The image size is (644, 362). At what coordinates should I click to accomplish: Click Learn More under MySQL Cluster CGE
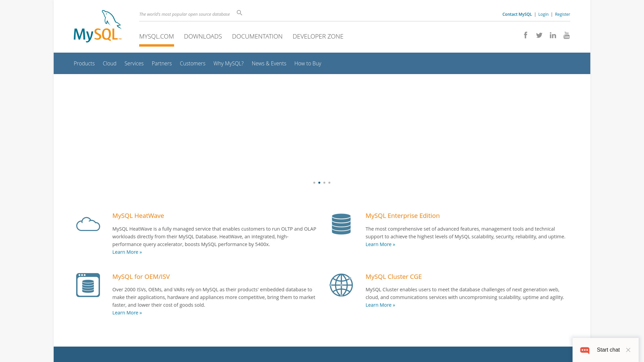[380, 305]
